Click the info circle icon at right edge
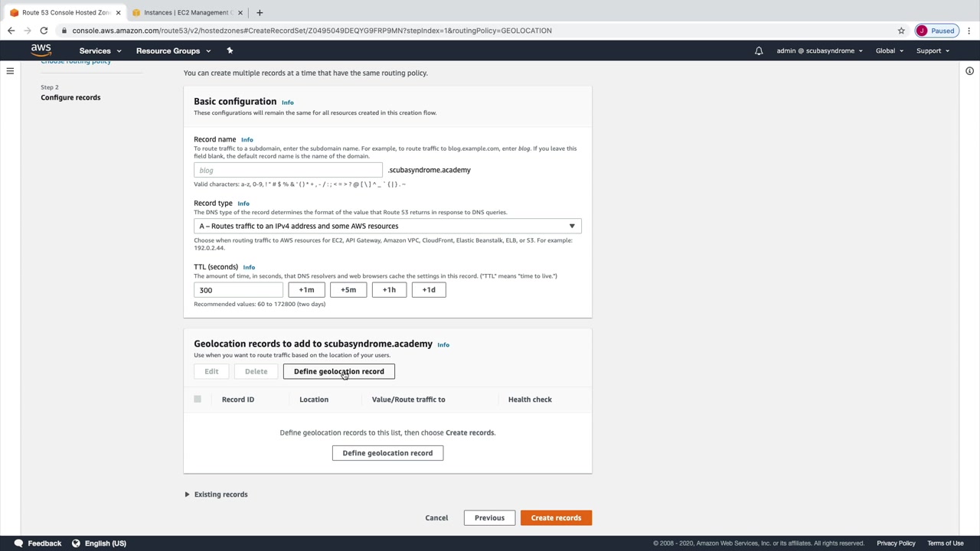 [969, 71]
